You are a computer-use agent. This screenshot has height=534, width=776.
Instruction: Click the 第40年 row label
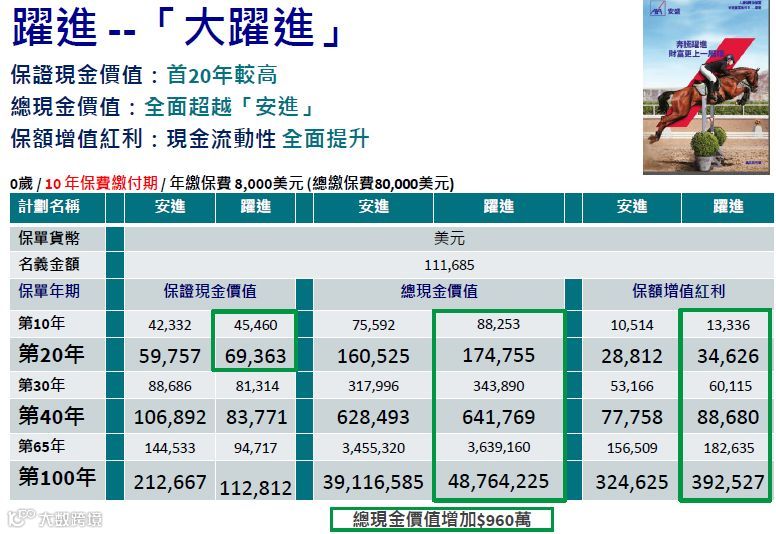point(51,416)
